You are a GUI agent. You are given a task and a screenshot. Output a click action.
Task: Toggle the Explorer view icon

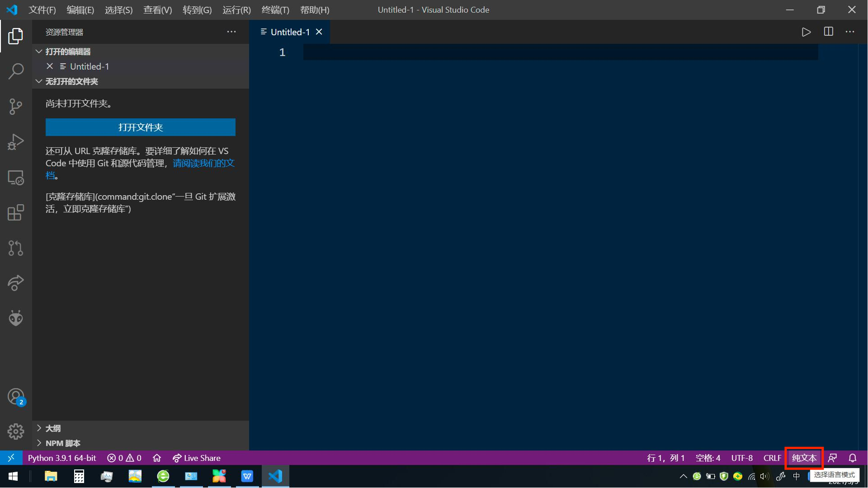[x=16, y=36]
